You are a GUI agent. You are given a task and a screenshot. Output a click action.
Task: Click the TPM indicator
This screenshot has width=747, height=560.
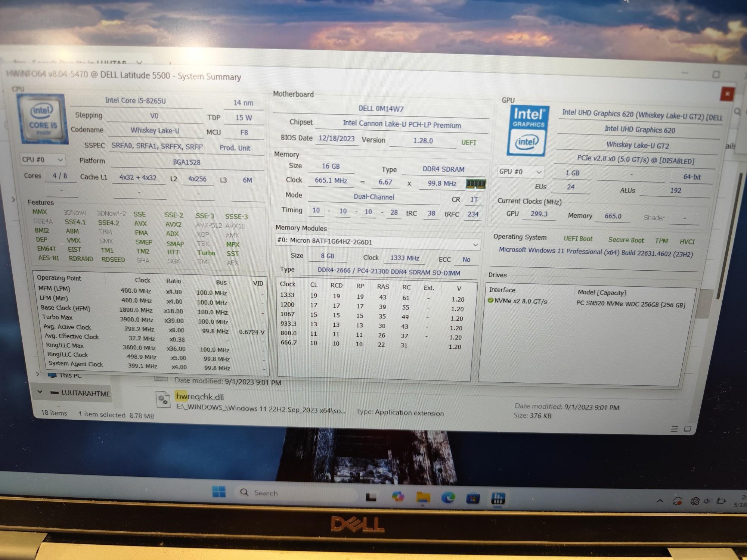pos(661,241)
